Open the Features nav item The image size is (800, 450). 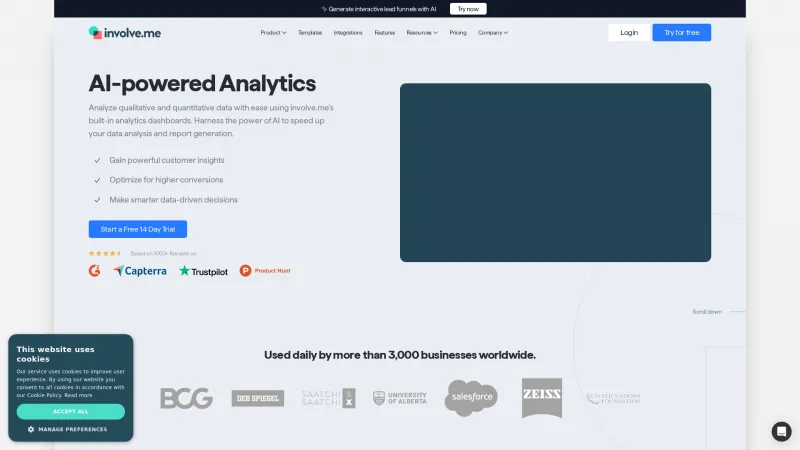[385, 33]
